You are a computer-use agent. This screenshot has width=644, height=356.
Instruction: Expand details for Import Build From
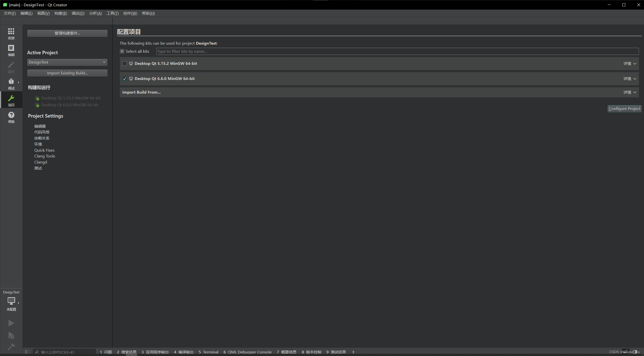click(x=630, y=92)
